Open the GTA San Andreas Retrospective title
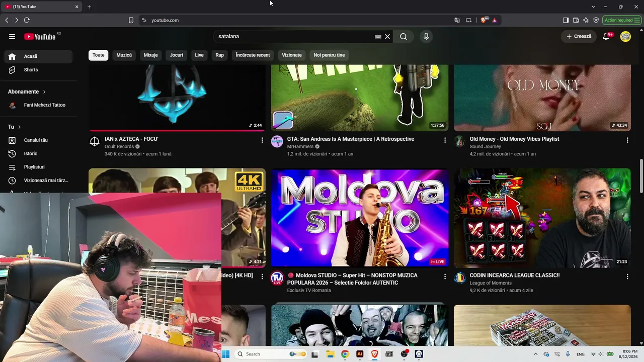 click(351, 139)
